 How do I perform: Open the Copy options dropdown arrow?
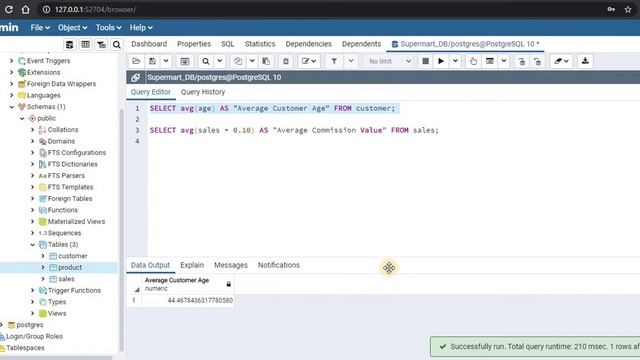[252, 61]
